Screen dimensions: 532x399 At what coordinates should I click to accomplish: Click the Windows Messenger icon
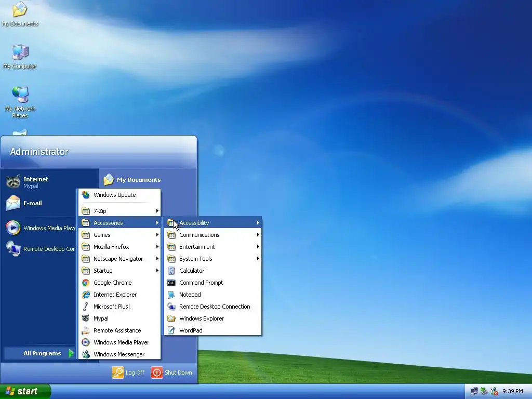(x=86, y=354)
